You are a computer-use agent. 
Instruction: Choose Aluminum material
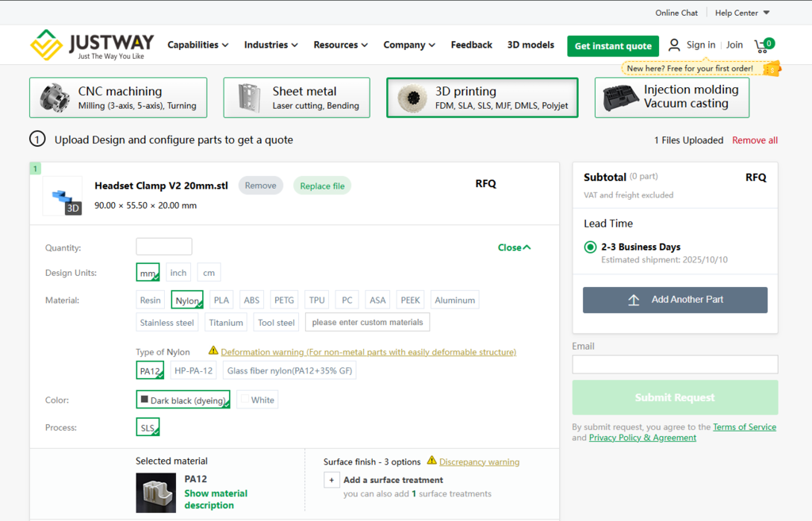(x=454, y=300)
